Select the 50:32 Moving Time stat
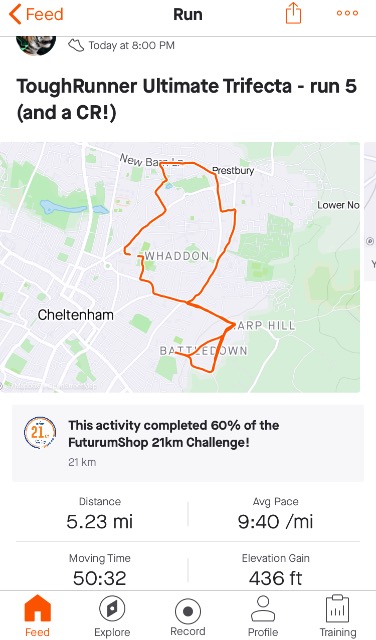 (x=100, y=570)
